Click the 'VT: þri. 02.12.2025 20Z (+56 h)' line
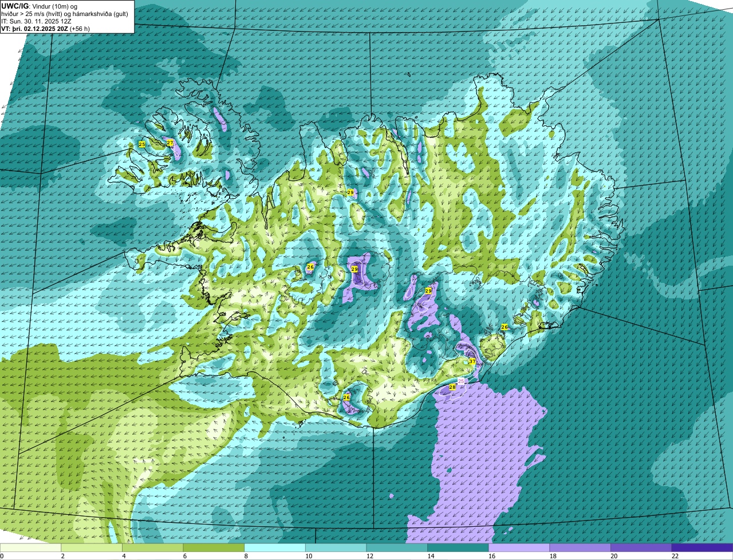This screenshot has height=560, width=733. tap(46, 28)
